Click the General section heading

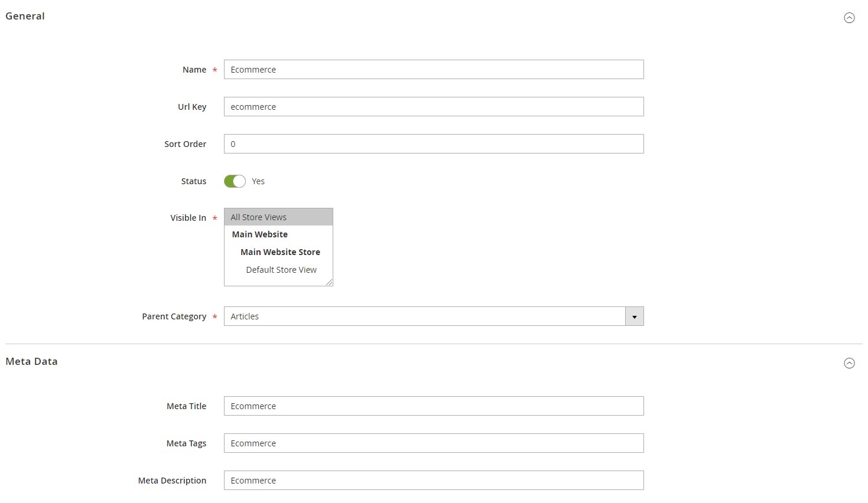tap(25, 16)
